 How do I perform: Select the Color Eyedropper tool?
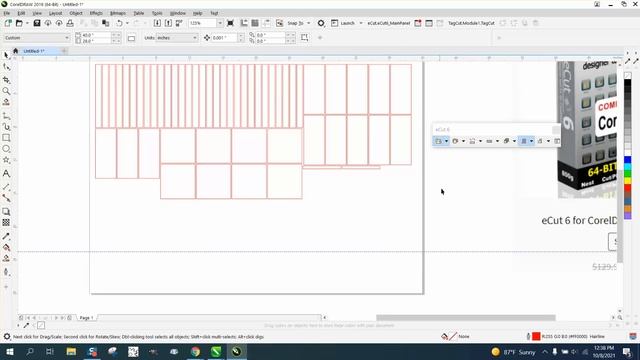coord(6,236)
